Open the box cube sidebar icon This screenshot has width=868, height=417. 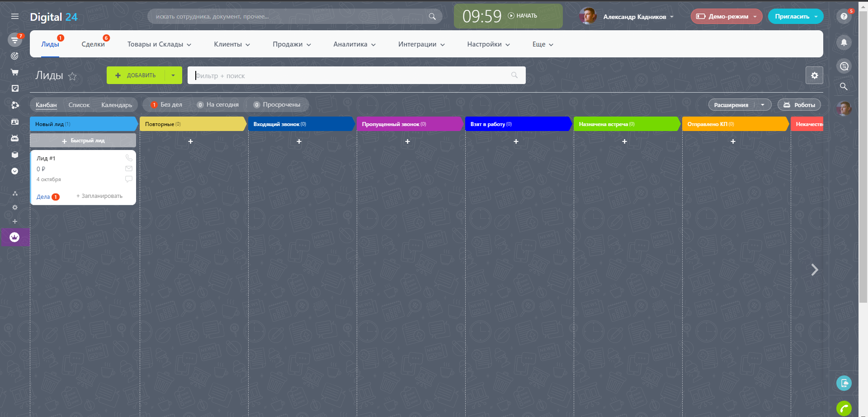click(x=15, y=155)
